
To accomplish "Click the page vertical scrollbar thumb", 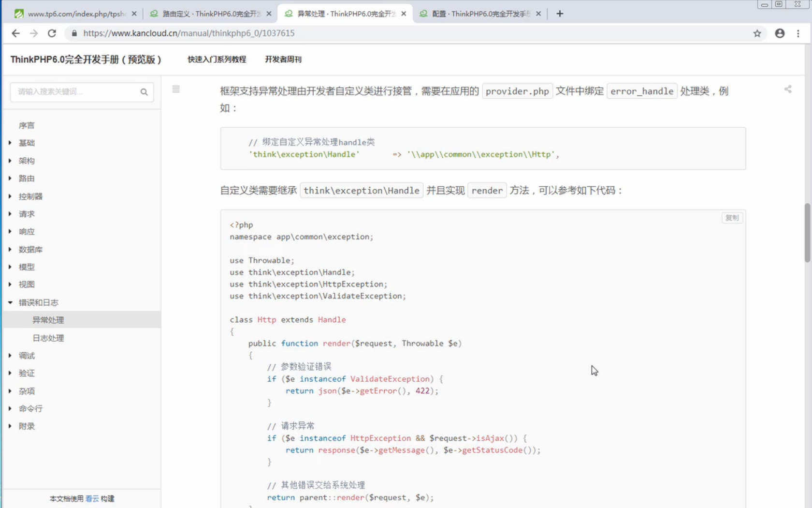I will [x=807, y=233].
